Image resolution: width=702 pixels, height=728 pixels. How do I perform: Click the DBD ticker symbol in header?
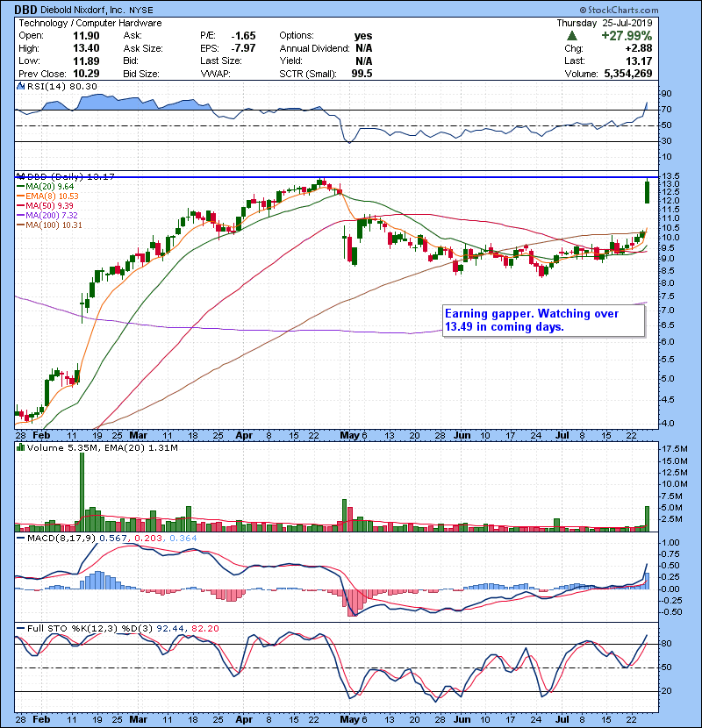tap(25, 10)
